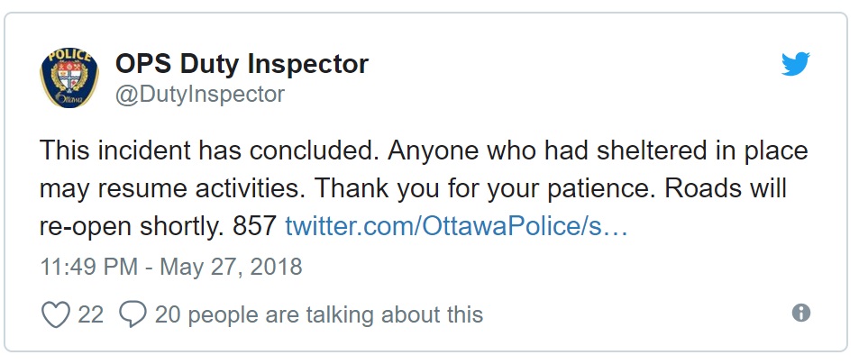This screenshot has height=364, width=868.
Task: Click the number 857 in the tweet
Action: coord(254,226)
